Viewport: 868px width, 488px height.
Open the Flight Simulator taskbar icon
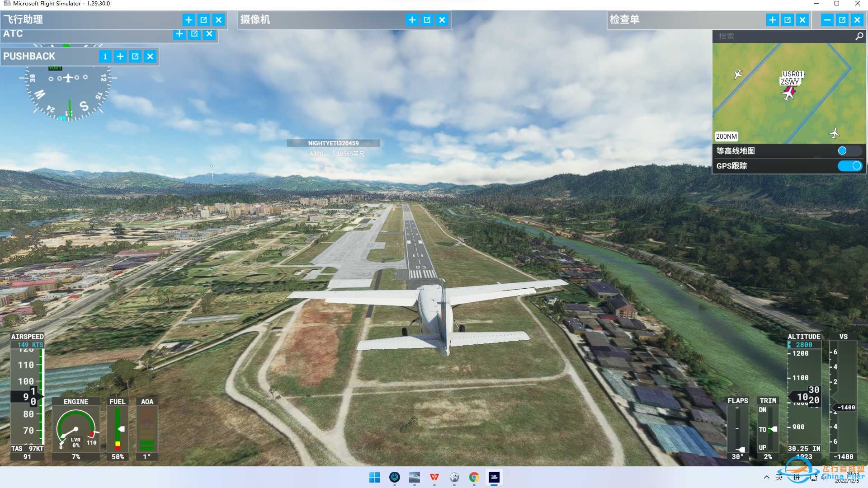coord(494,477)
